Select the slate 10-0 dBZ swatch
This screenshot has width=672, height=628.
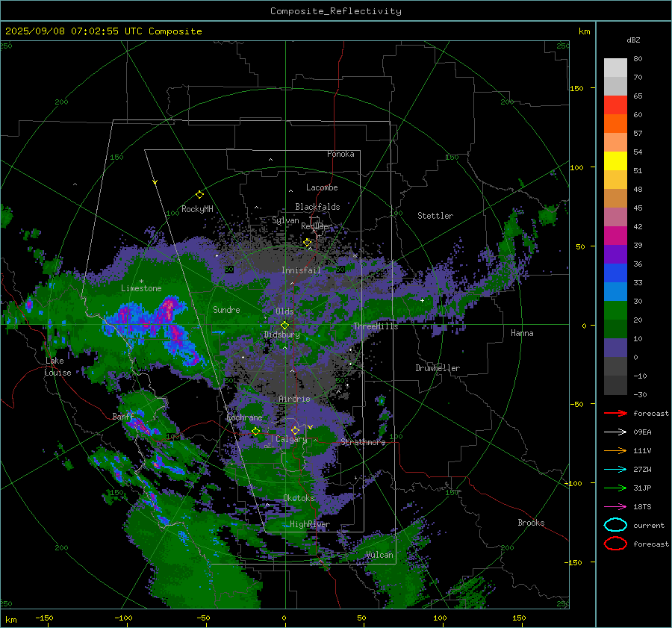pyautogui.click(x=615, y=348)
